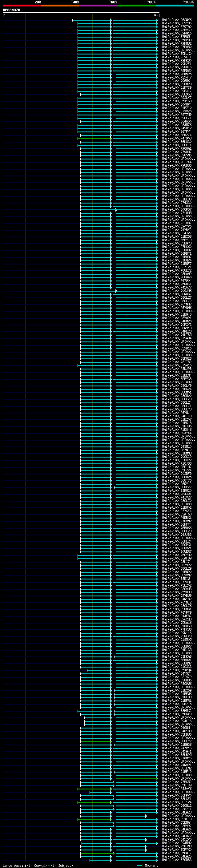Select hit UniRef100_Q00UP4
This screenshot has width=197, height=868.
[x=176, y=104]
